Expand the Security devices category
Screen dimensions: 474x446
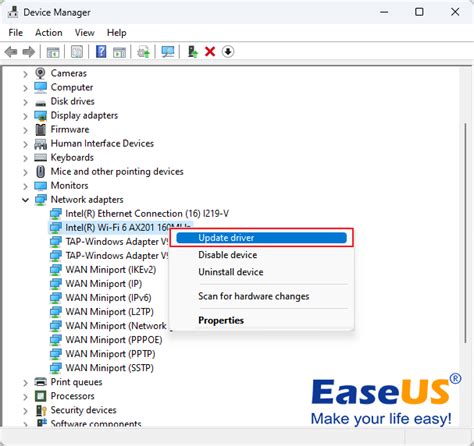pos(25,411)
